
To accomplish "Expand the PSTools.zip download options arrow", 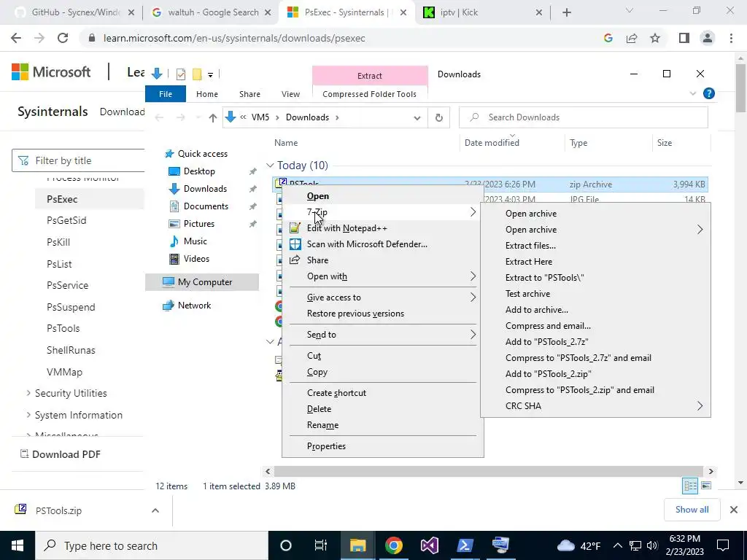I will [155, 510].
